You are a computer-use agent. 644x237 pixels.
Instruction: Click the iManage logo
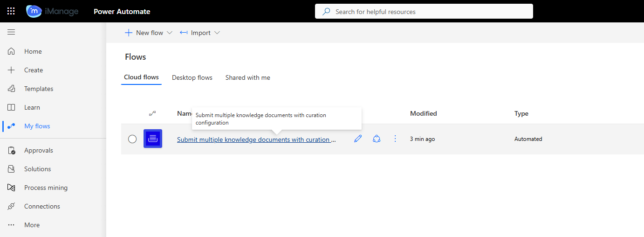click(52, 11)
